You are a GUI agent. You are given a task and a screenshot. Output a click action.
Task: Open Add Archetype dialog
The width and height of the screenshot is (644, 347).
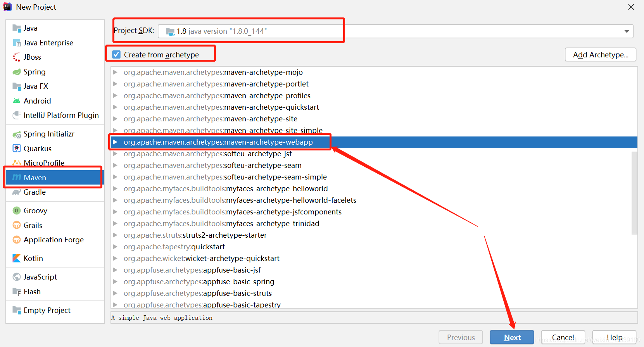tap(601, 55)
